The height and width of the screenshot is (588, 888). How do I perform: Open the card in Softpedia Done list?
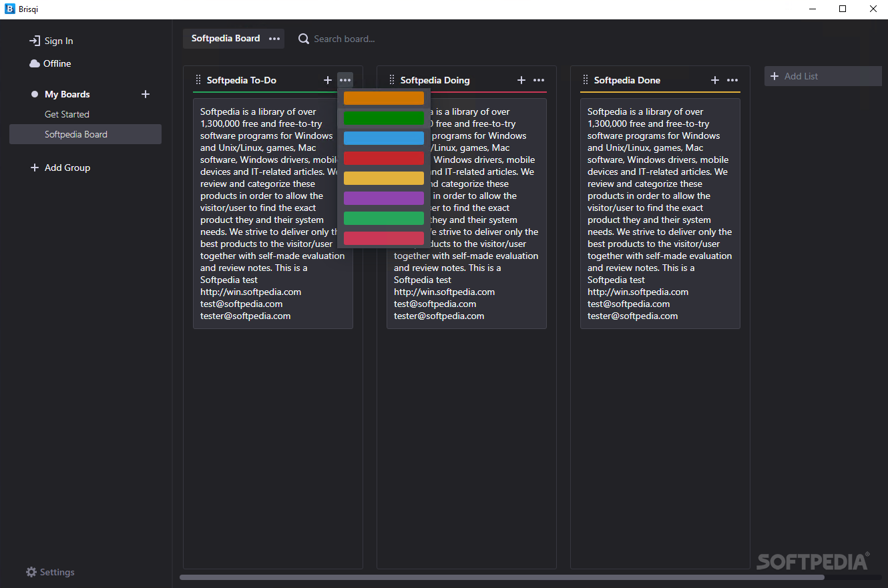point(660,214)
